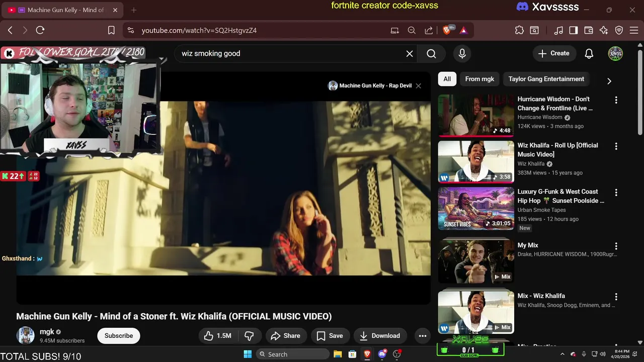Start voice search with the microphone

coord(462,53)
